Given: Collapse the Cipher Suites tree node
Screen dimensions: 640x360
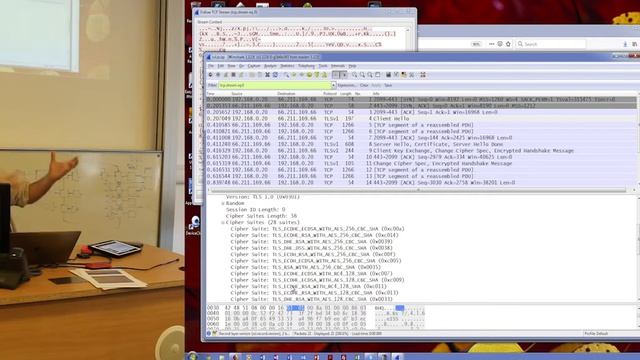Looking at the screenshot, I should click(223, 222).
